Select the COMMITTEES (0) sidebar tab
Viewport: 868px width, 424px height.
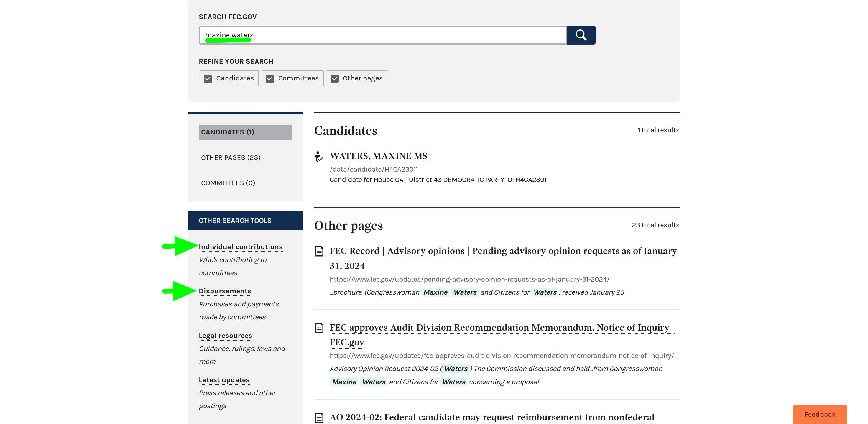[x=228, y=183]
